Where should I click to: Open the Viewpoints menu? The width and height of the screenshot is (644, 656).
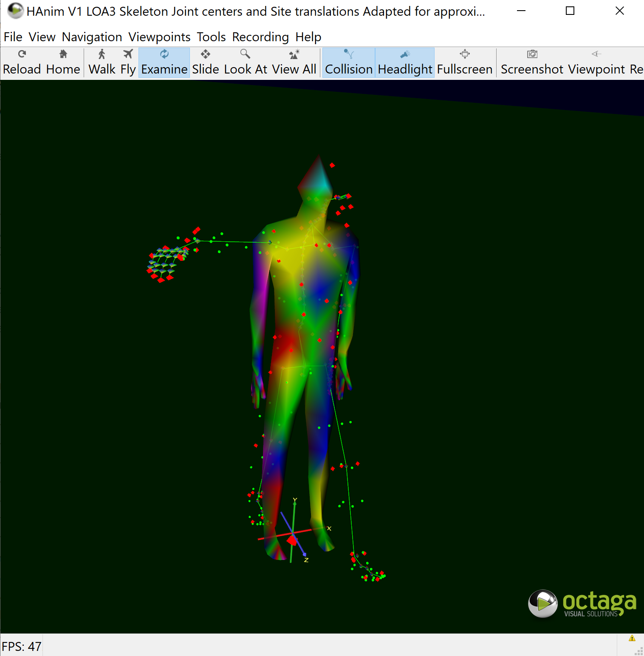coord(159,37)
